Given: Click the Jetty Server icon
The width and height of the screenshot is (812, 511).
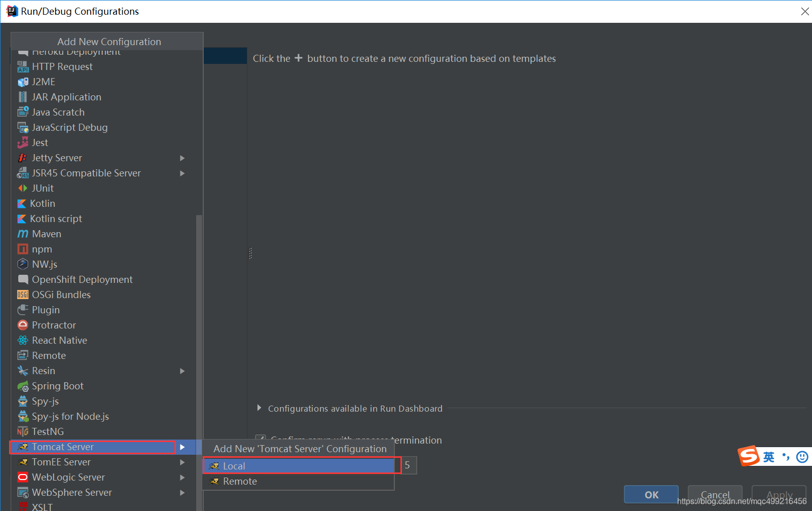Looking at the screenshot, I should (23, 158).
